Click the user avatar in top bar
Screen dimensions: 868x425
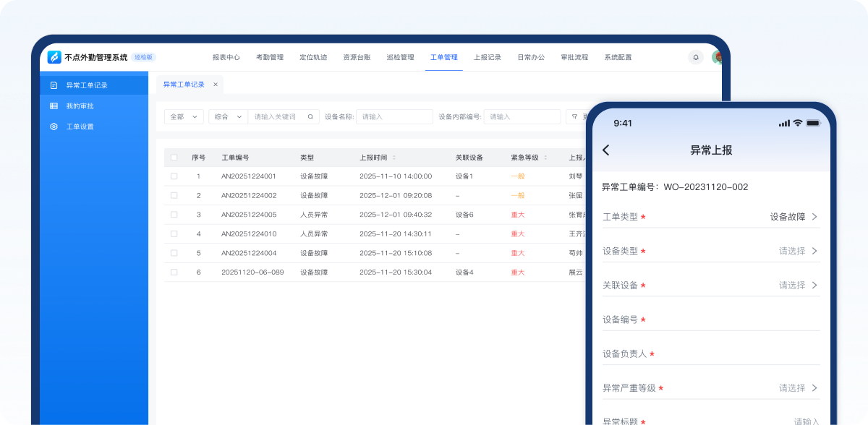pyautogui.click(x=718, y=56)
